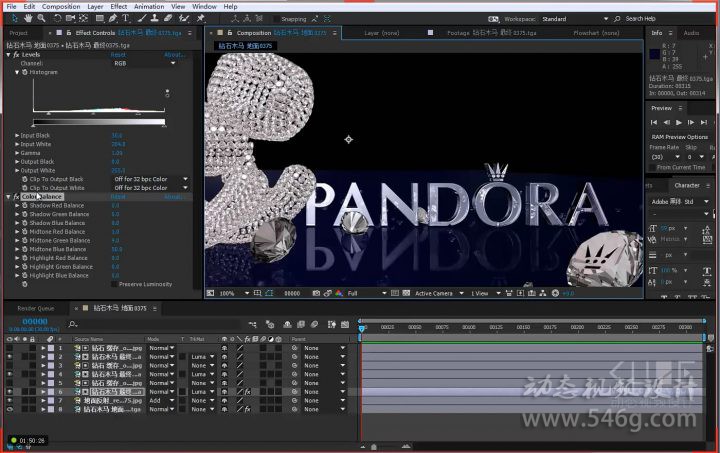Open the Active Camera view dropdown
Image resolution: width=720 pixels, height=453 pixels.
pyautogui.click(x=439, y=293)
